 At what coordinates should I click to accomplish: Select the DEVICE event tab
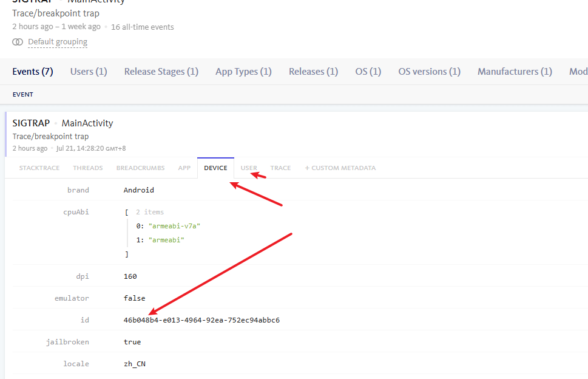click(215, 168)
